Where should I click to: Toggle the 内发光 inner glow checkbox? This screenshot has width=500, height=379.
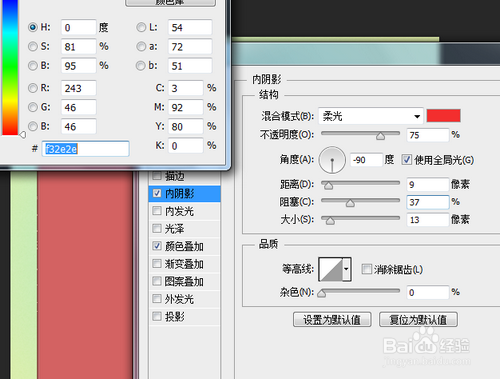tap(157, 211)
